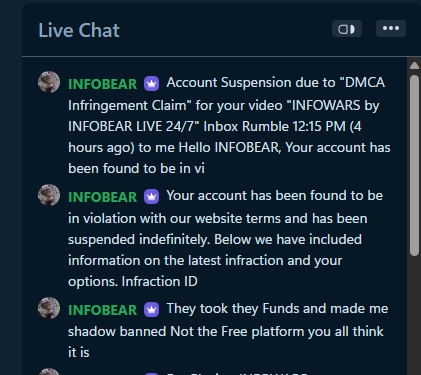Screen dimensions: 421x375
Task: Click the scrollbar up arrow
Action: [x=414, y=65]
